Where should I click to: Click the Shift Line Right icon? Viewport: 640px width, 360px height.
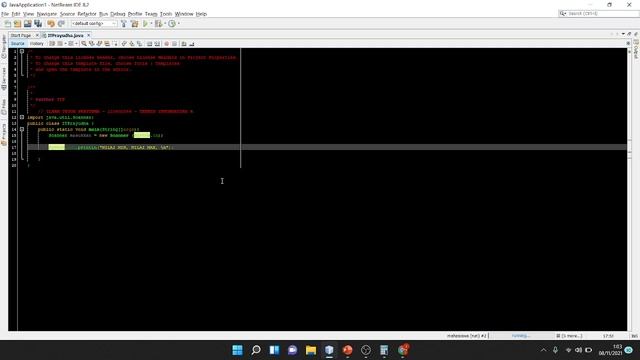point(157,44)
